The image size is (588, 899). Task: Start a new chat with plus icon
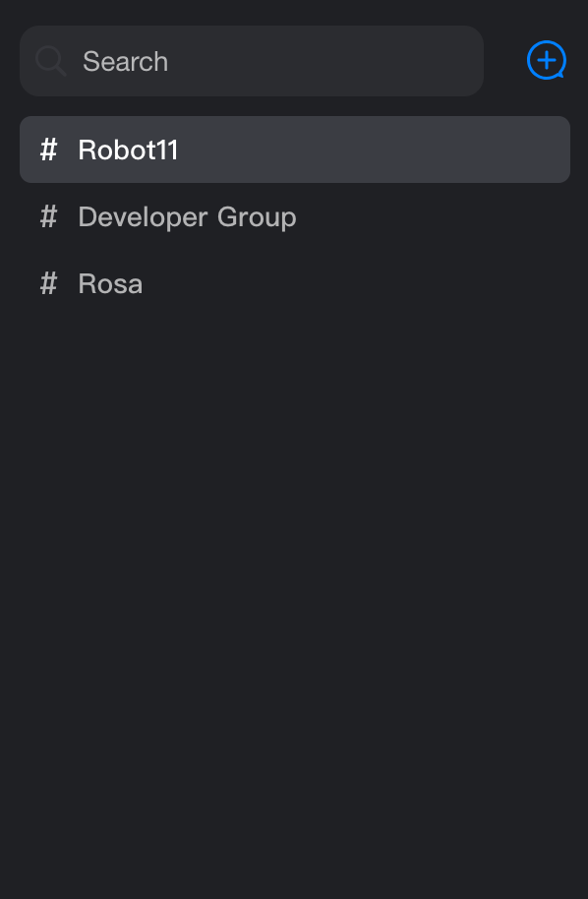(547, 60)
